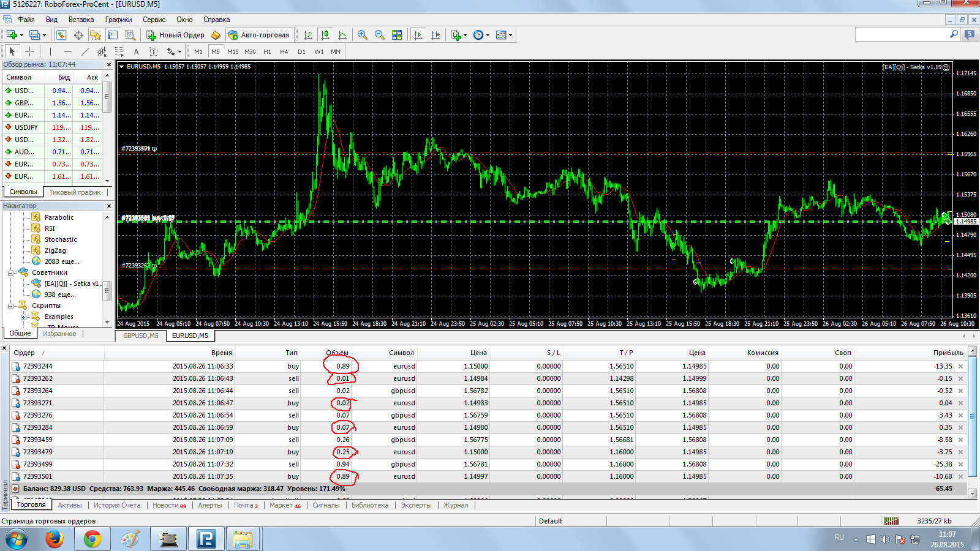
Task: Select the D1 timeframe
Action: click(x=301, y=51)
